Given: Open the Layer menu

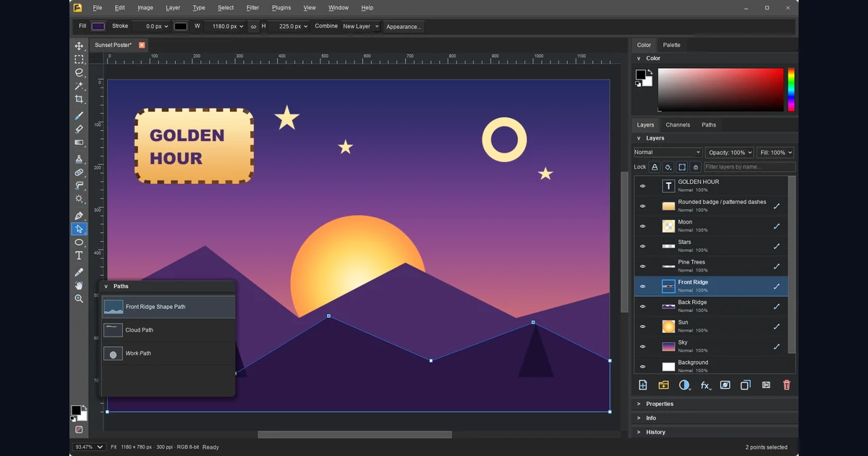Looking at the screenshot, I should pyautogui.click(x=173, y=8).
